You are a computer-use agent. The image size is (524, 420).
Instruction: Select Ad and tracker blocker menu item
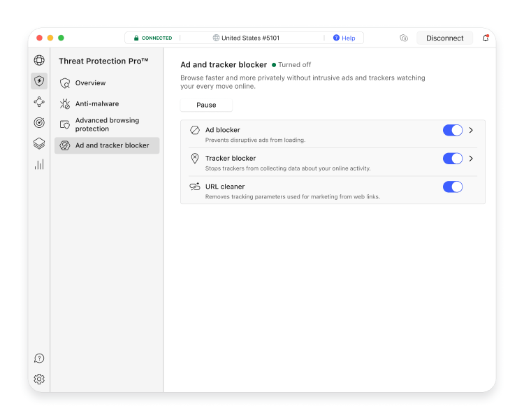(x=107, y=145)
